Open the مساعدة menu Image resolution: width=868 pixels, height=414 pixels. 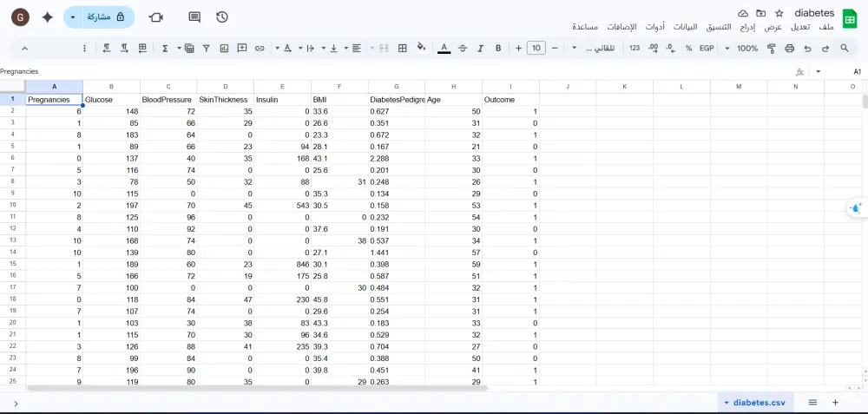(x=584, y=27)
